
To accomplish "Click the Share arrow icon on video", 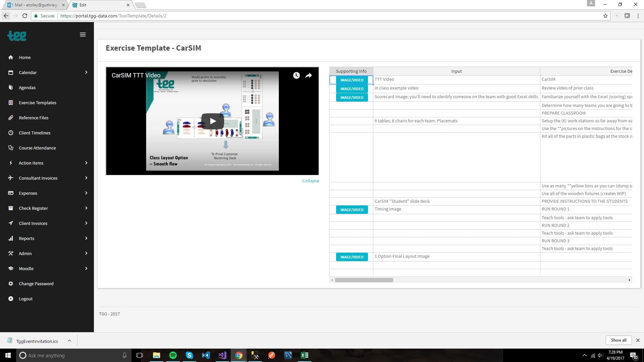I will pos(309,75).
